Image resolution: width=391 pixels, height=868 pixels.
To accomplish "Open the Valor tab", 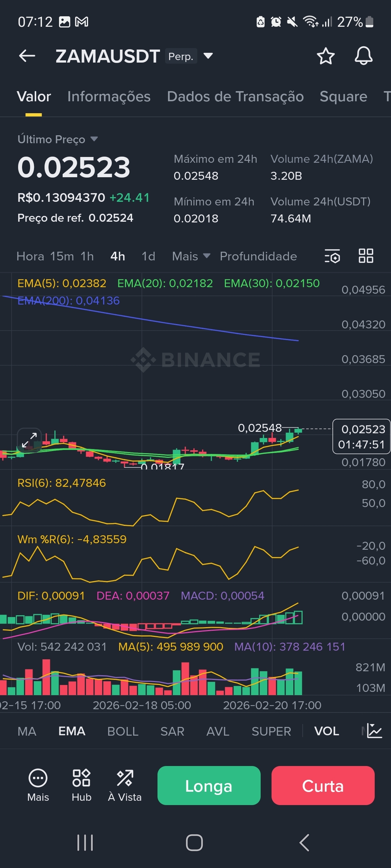I will click(x=34, y=97).
